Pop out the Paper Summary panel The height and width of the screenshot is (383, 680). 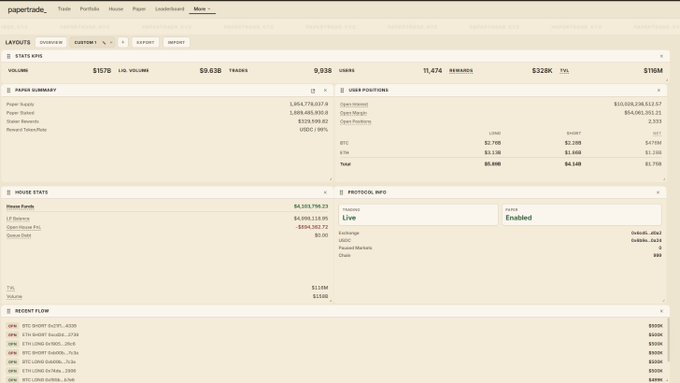(313, 91)
